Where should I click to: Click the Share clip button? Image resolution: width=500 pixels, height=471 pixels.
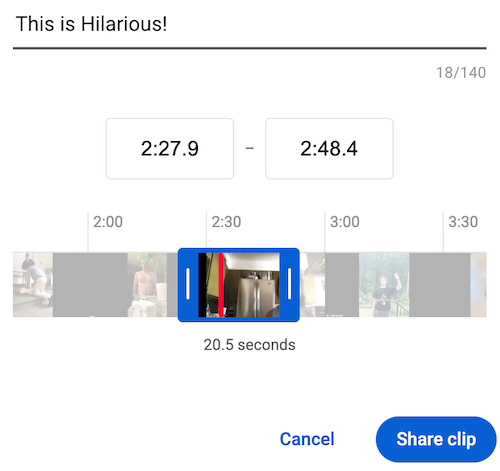(x=436, y=439)
